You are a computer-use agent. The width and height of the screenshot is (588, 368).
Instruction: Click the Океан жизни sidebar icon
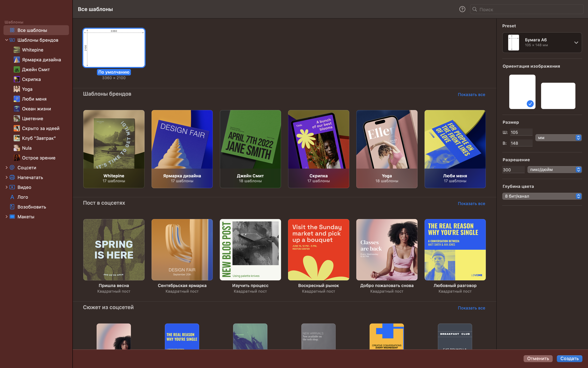point(17,109)
